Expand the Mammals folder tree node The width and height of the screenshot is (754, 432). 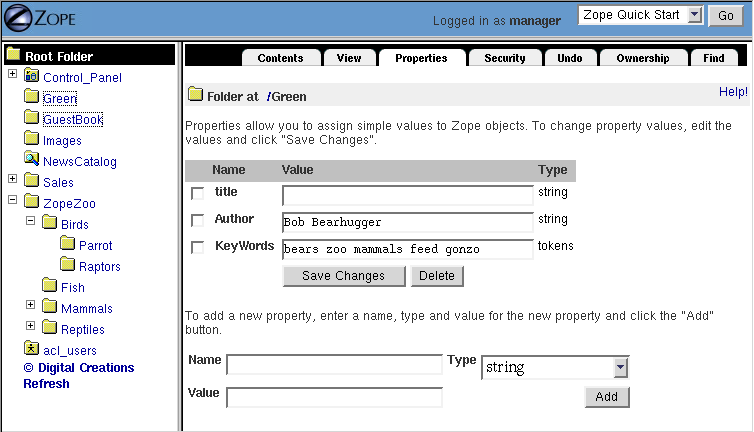(30, 307)
